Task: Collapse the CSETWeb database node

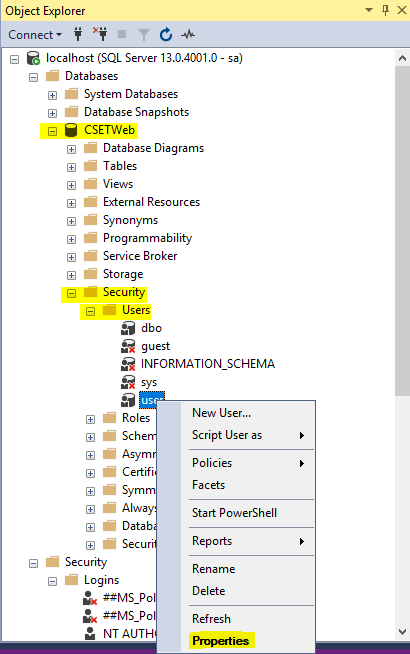Action: 52,131
